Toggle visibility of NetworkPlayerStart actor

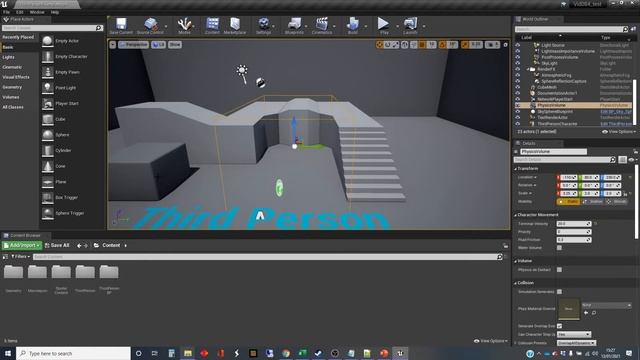518,99
